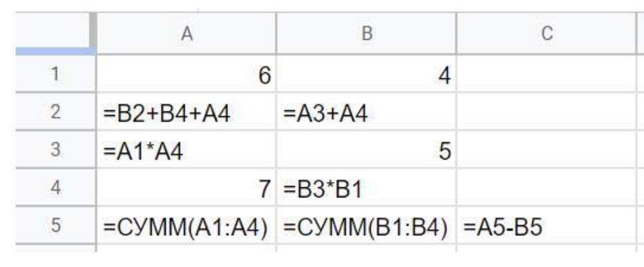The height and width of the screenshot is (267, 644).
Task: Select cell with formula =B2+B4+A4
Action: click(187, 112)
